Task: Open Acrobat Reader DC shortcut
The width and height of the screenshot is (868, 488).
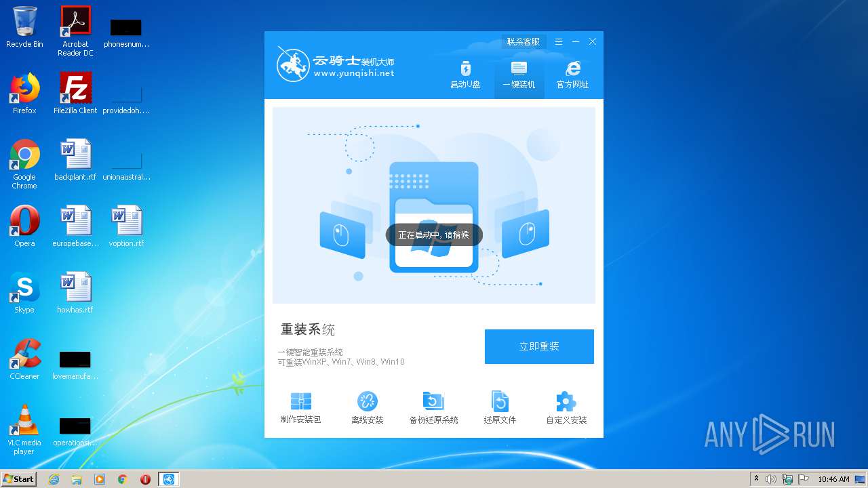Action: coord(75,30)
